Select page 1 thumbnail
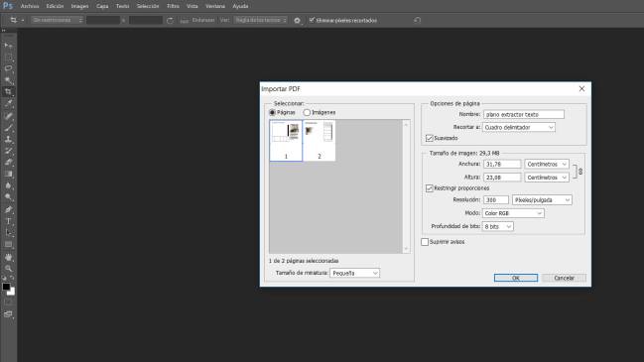 click(286, 141)
